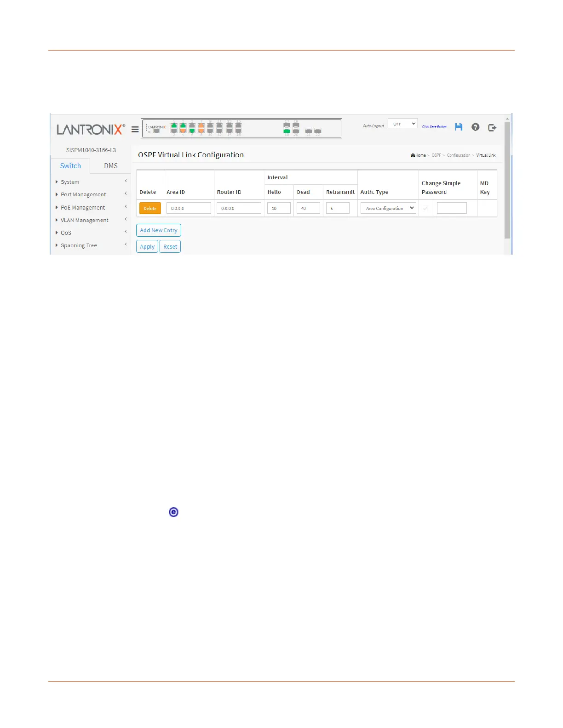The image size is (563, 728).
Task: Toggle the Change Simple Password checkbox
Action: [x=425, y=208]
